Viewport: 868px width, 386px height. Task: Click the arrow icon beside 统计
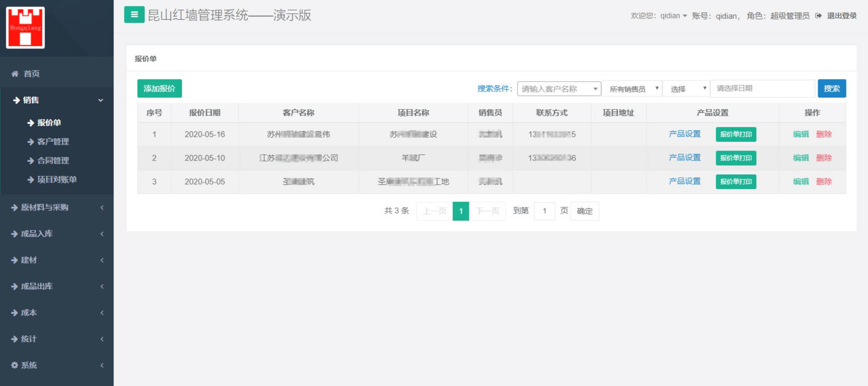tap(14, 339)
